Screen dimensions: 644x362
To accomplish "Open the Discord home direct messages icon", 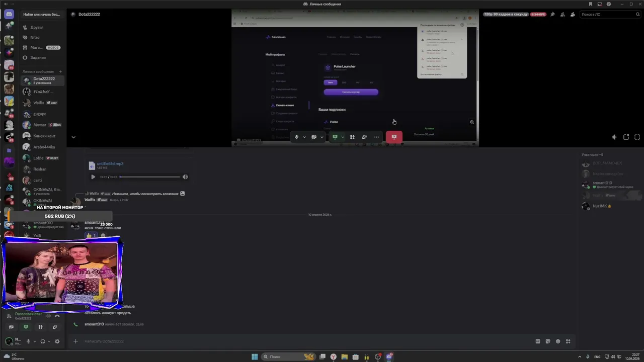I will 9,14.
